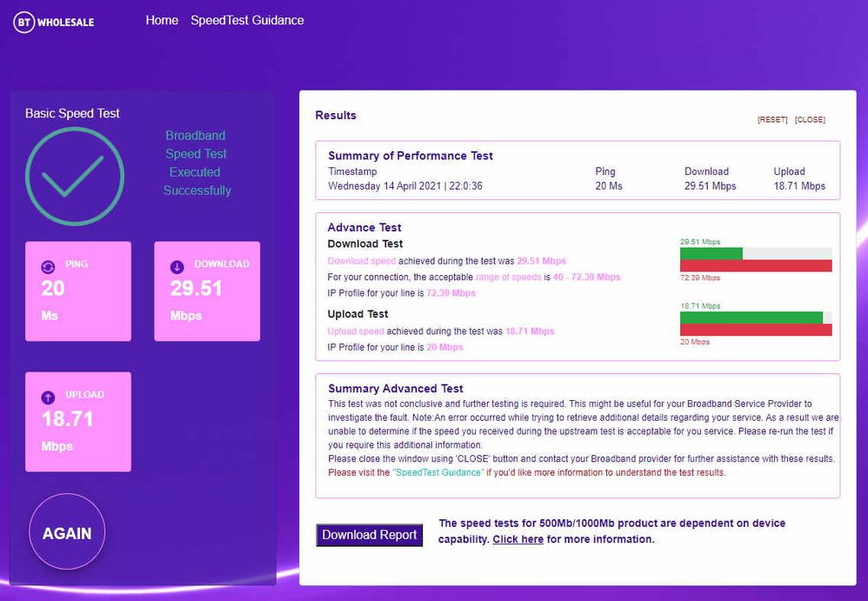The image size is (868, 601).
Task: Select the 20 Ms ping tile
Action: [x=78, y=291]
